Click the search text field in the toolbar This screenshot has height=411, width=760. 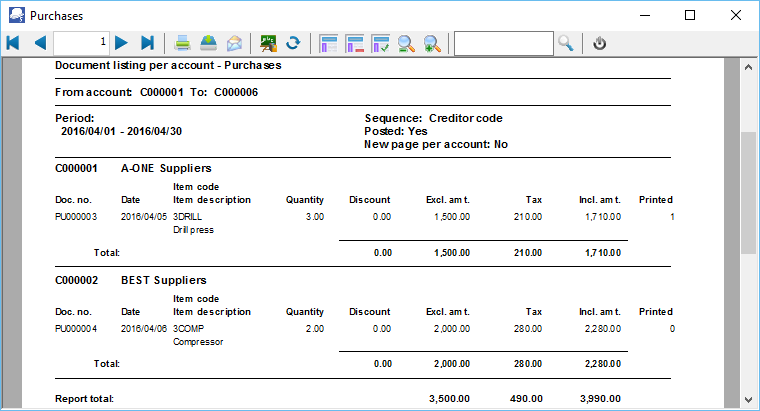503,43
